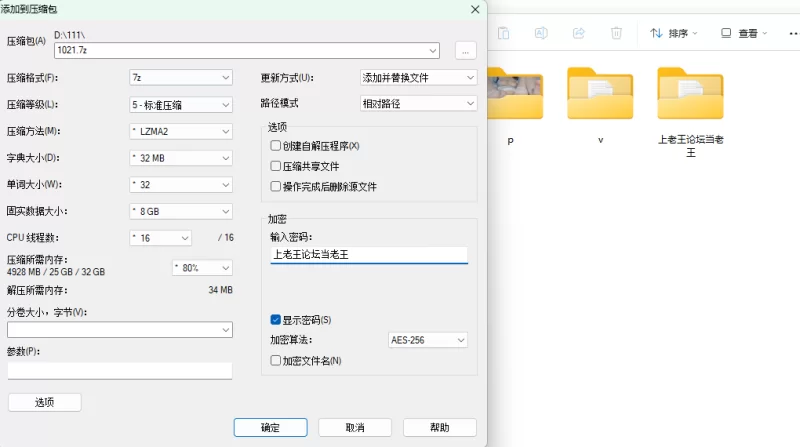The width and height of the screenshot is (800, 447).
Task: Open the 压缩格式 7z dropdown
Action: click(180, 77)
